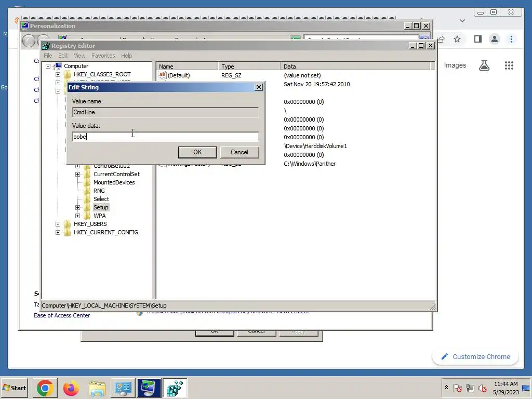
Task: Open Ease of Access Center link
Action: click(62, 315)
